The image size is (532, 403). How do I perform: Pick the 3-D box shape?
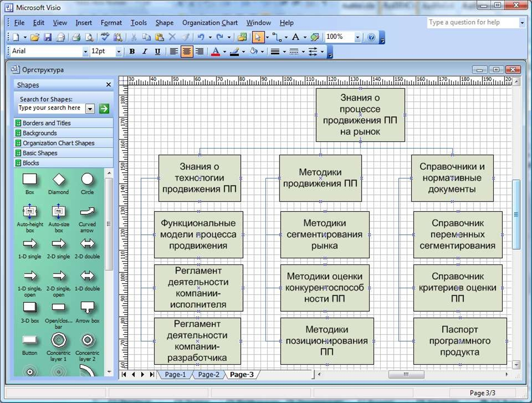[30, 312]
